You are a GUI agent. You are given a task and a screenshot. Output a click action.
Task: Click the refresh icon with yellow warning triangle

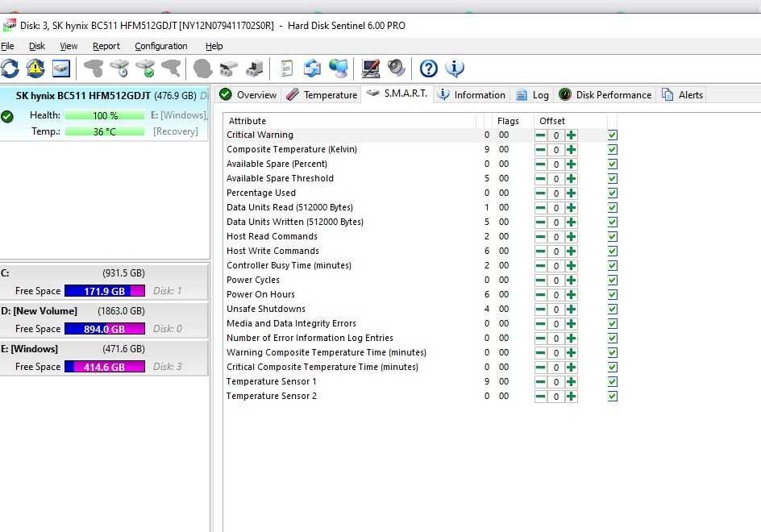[x=35, y=69]
